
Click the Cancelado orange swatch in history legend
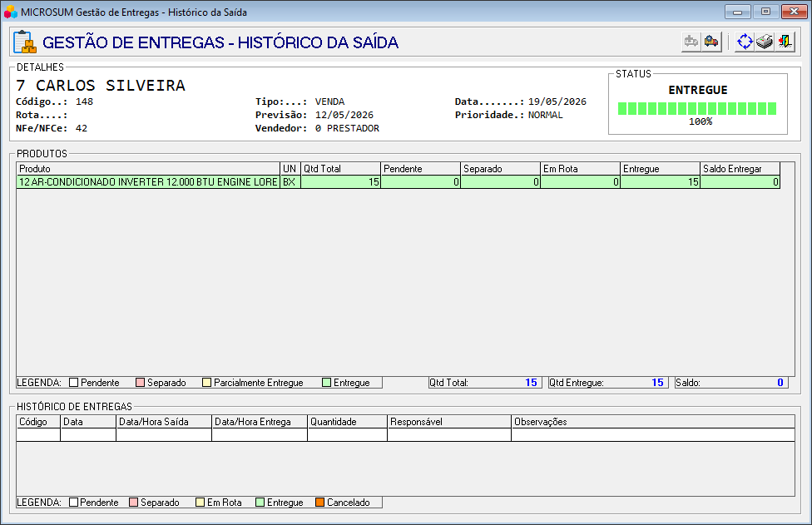tap(320, 503)
